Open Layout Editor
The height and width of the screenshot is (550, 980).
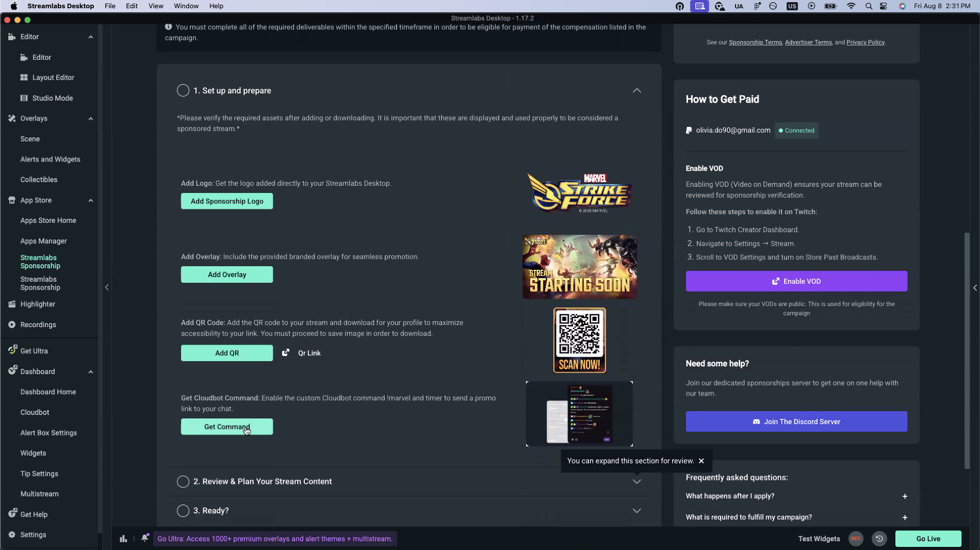53,77
